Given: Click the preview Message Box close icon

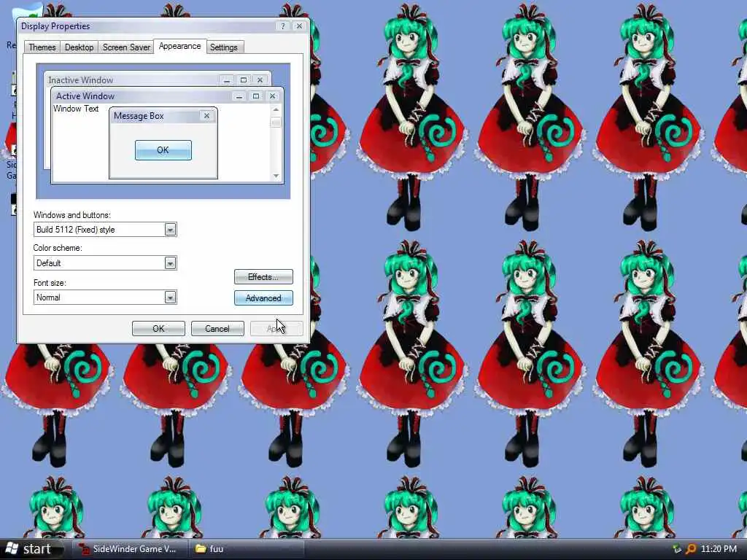Looking at the screenshot, I should pos(206,116).
